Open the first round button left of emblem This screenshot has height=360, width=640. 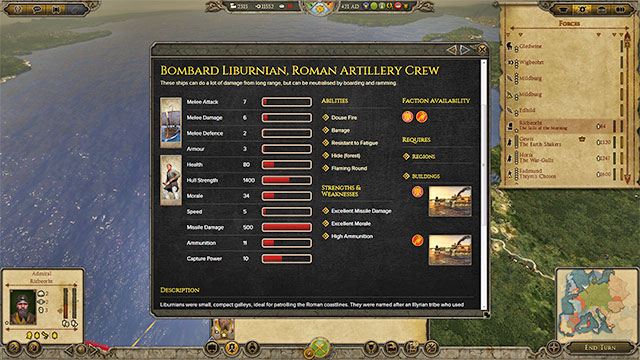pos(211,348)
